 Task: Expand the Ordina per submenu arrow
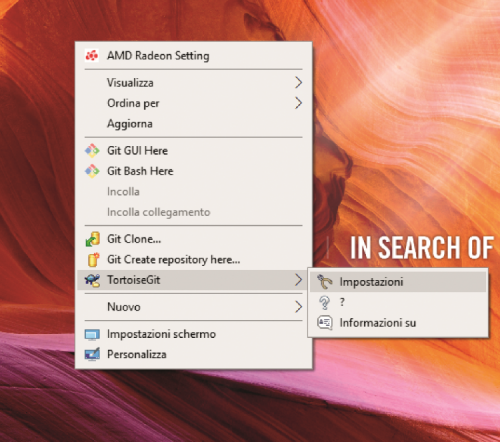(x=298, y=103)
